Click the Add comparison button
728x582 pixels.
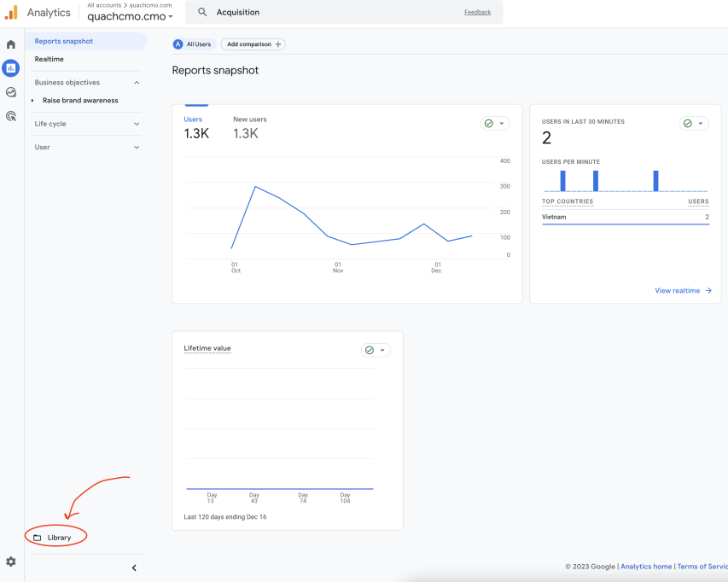point(253,44)
